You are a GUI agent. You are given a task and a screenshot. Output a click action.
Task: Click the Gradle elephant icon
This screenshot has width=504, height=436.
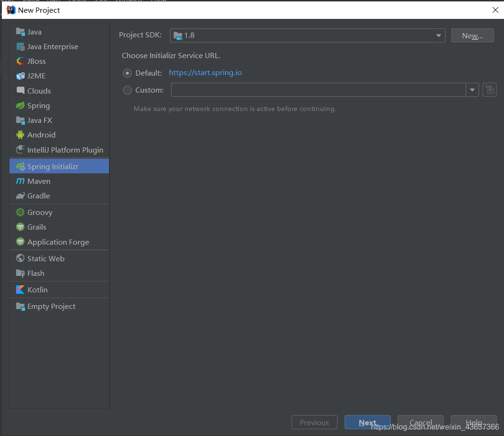(x=20, y=196)
